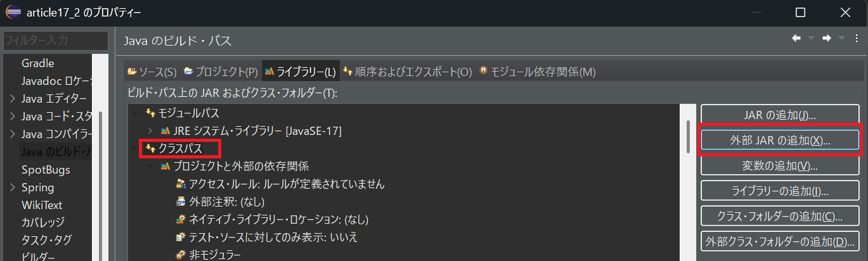This screenshot has width=868, height=261.
Task: Focus the フィルター入力 text field
Action: click(x=55, y=41)
